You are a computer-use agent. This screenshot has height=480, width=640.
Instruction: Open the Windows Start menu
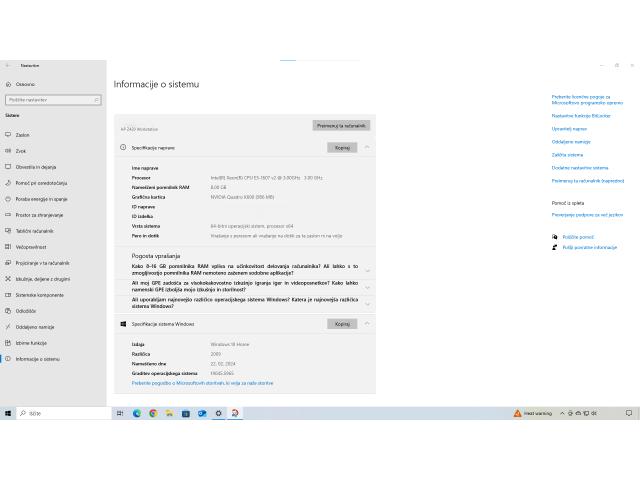tap(8, 413)
